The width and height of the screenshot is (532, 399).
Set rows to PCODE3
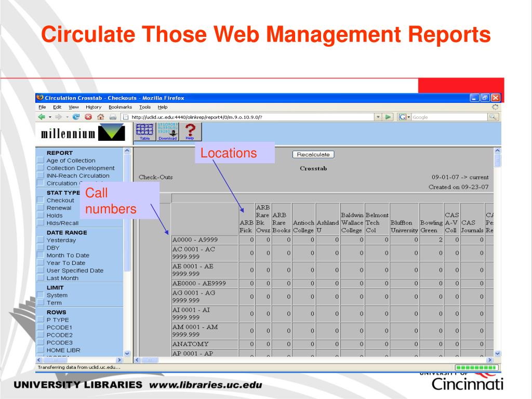[x=60, y=342]
